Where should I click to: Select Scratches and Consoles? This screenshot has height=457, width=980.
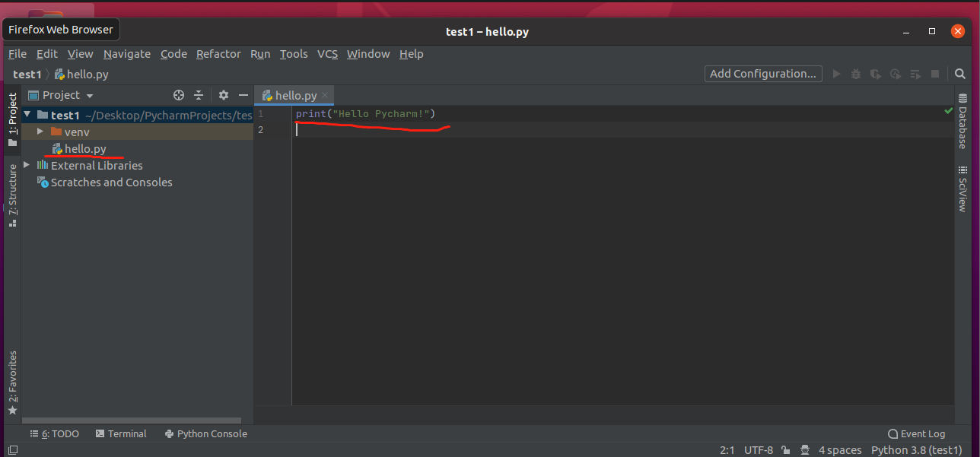(x=105, y=182)
